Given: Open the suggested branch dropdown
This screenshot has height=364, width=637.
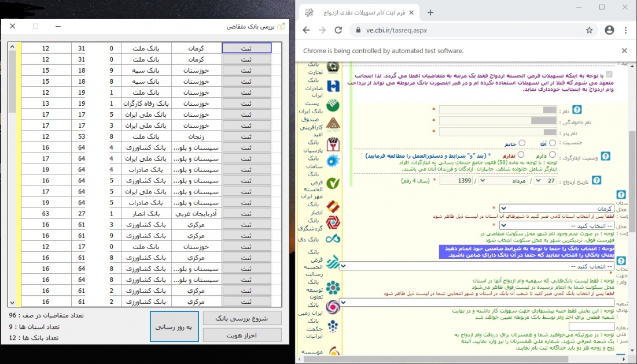Looking at the screenshot, I should coord(477,302).
